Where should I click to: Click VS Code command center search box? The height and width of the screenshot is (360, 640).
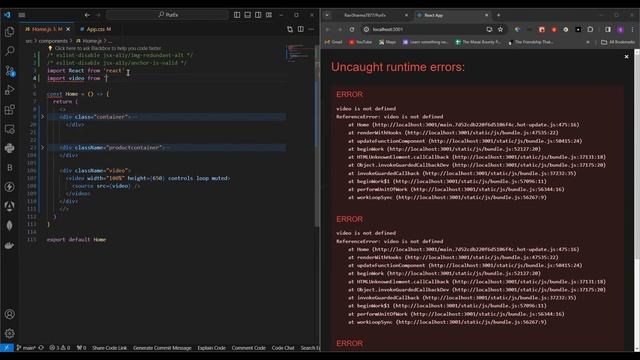pyautogui.click(x=167, y=15)
